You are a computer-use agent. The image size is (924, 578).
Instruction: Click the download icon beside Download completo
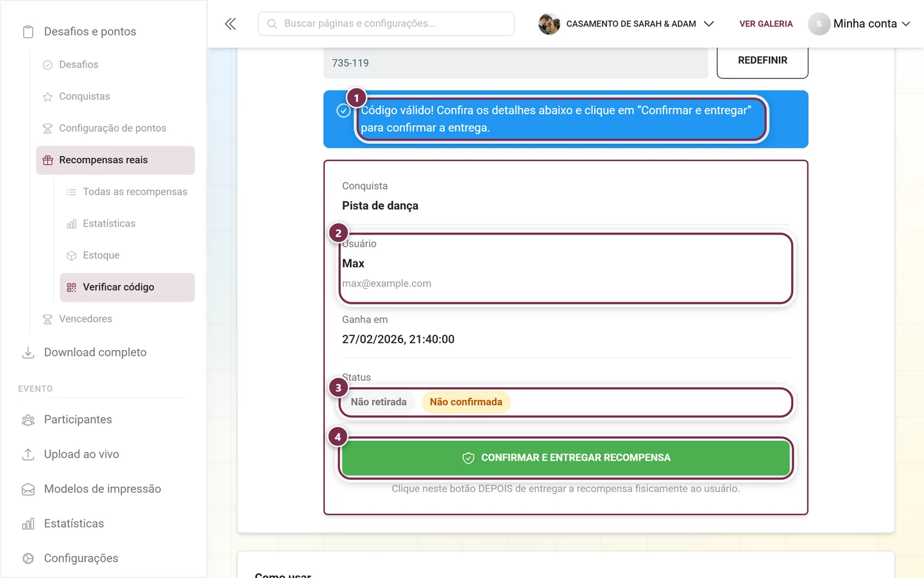(x=28, y=353)
